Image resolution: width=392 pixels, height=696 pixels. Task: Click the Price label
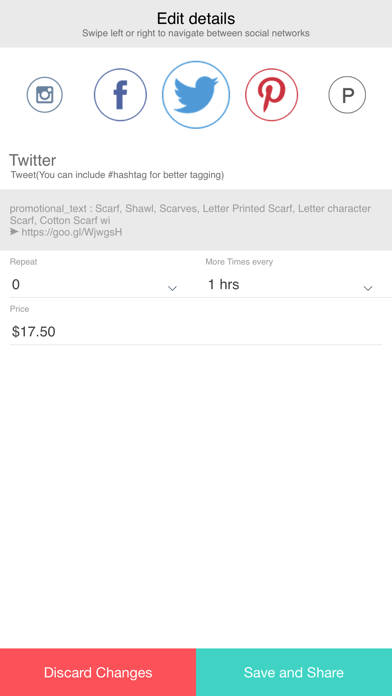(x=20, y=309)
